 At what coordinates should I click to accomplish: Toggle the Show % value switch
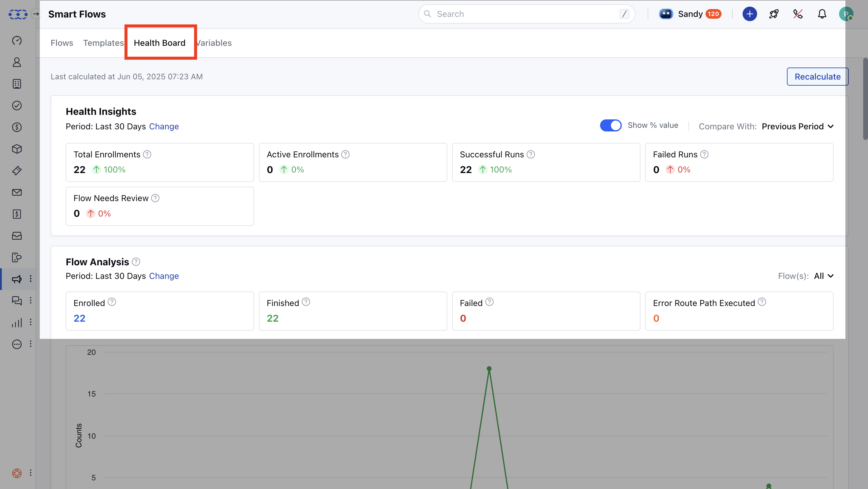(x=610, y=125)
